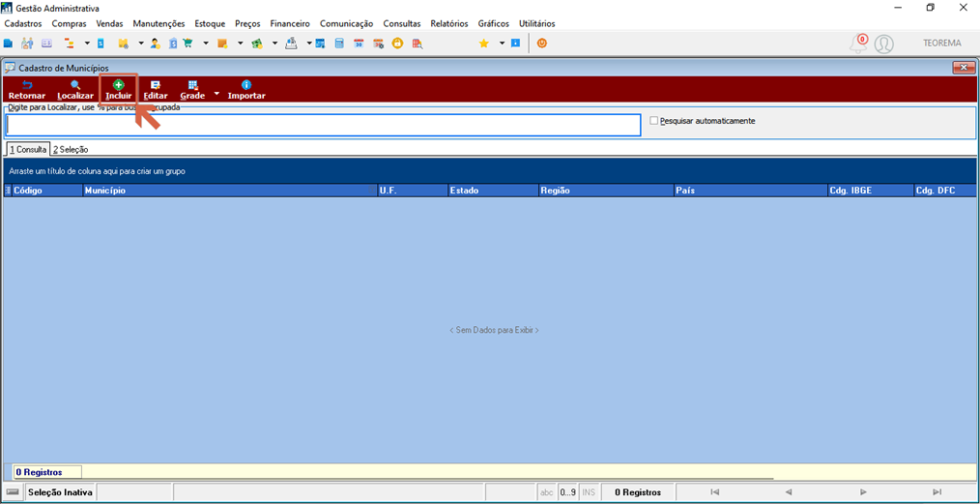Sort by the Cdg. IBGE column header
This screenshot has width=980, height=504.
click(x=870, y=191)
